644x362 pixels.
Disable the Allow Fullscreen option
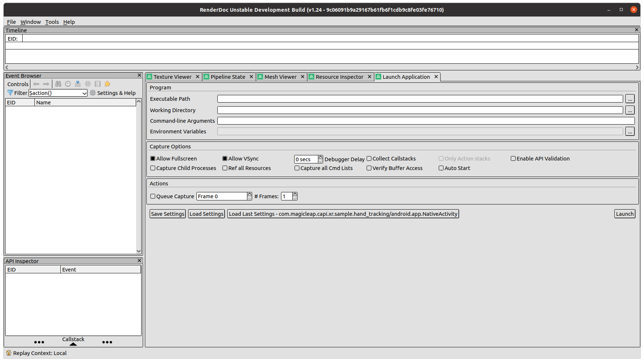pos(153,158)
